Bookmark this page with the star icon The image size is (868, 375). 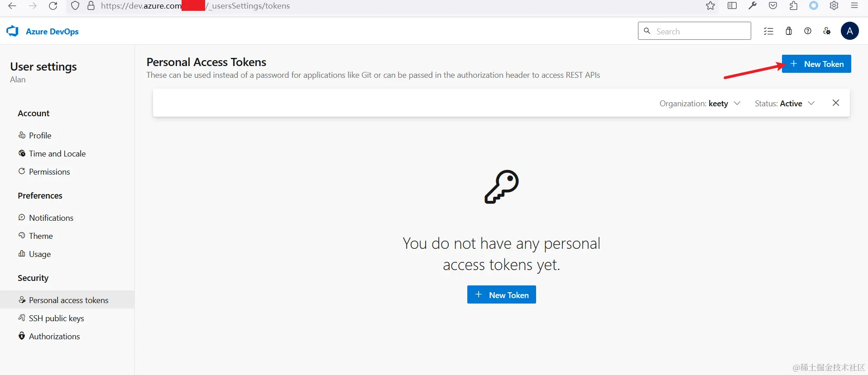pos(710,6)
